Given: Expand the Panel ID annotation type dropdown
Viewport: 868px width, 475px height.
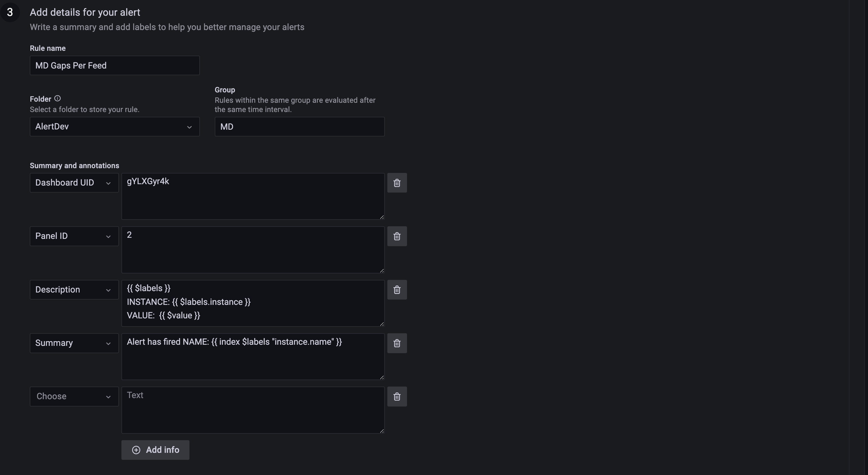Looking at the screenshot, I should point(74,236).
